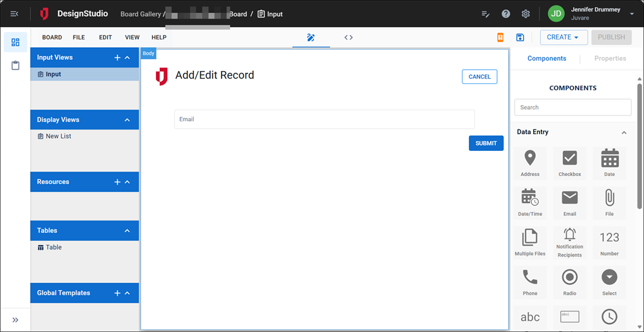Open the CREATE dropdown button
This screenshot has width=644, height=332.
(564, 37)
